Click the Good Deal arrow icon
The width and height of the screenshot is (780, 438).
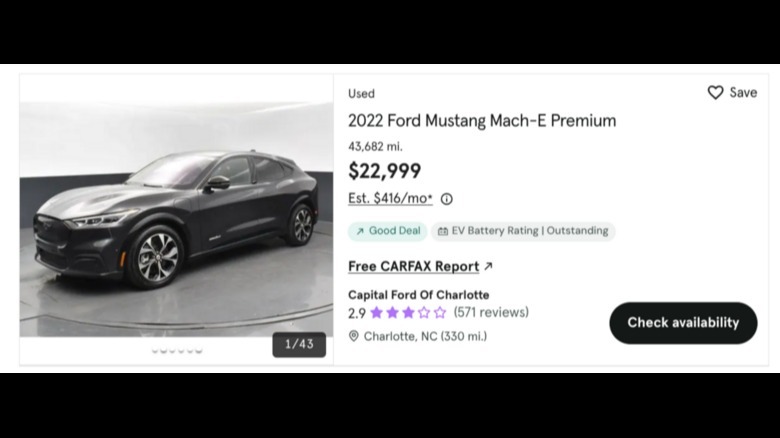coord(359,231)
